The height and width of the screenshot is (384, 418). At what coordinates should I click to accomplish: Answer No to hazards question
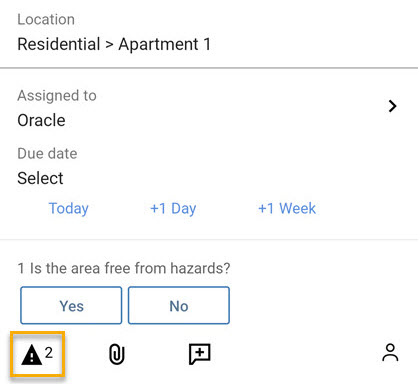point(179,305)
